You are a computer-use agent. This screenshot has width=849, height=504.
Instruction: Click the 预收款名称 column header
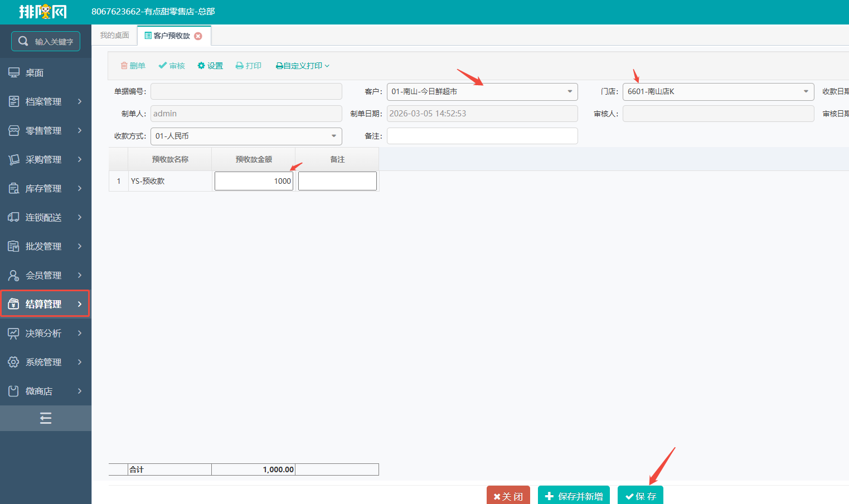170,159
